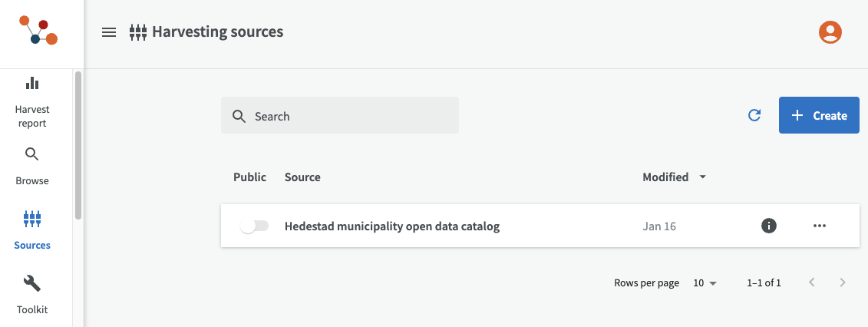Open the user account avatar
868x327 pixels.
click(830, 32)
